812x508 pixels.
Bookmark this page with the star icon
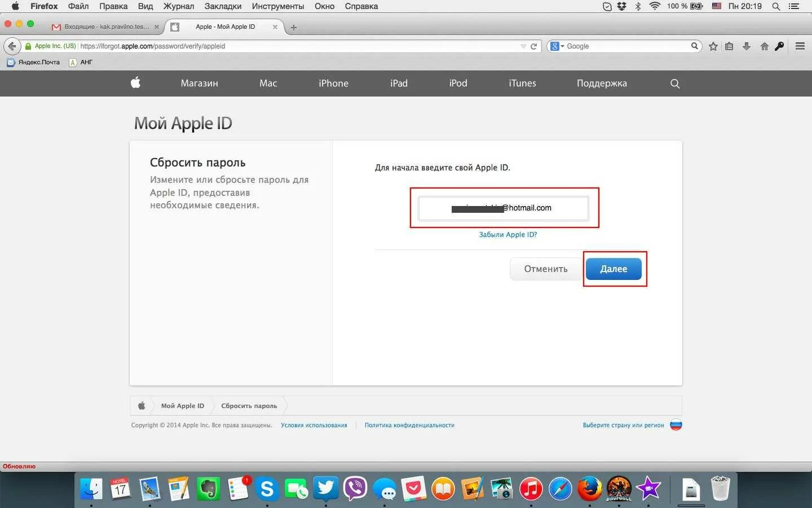pyautogui.click(x=713, y=46)
